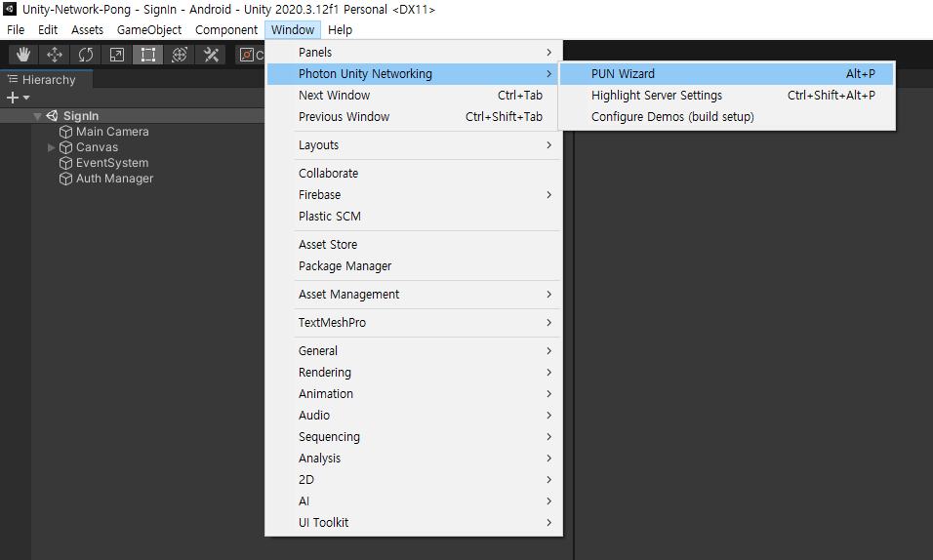
Task: Click the Main Camera cube icon
Action: coord(65,132)
